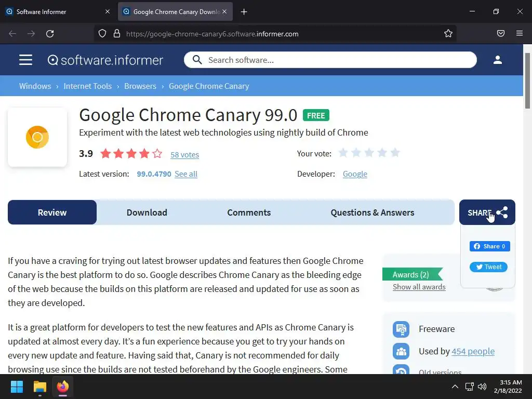The width and height of the screenshot is (532, 399).
Task: Open the Browsers breadcrumb
Action: [x=140, y=86]
